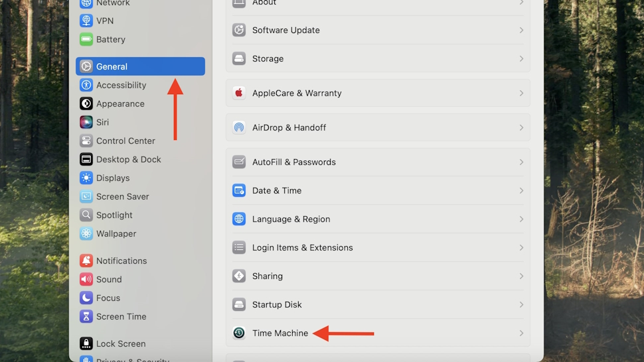Image resolution: width=644 pixels, height=362 pixels.
Task: Open Notifications settings label
Action: click(121, 261)
